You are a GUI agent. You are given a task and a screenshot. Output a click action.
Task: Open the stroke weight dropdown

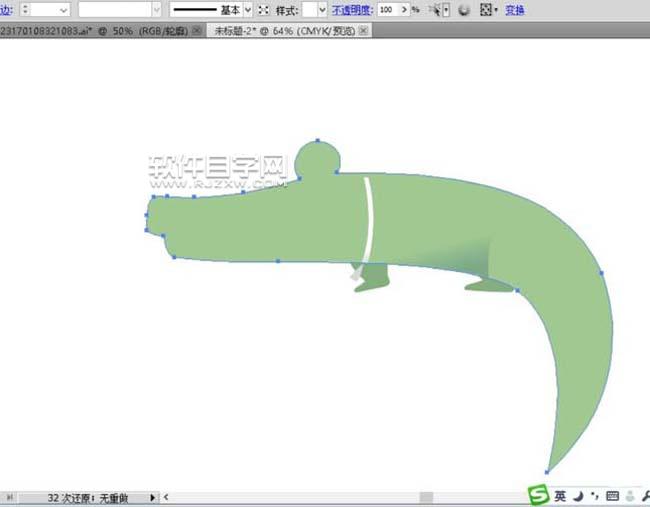tap(64, 9)
